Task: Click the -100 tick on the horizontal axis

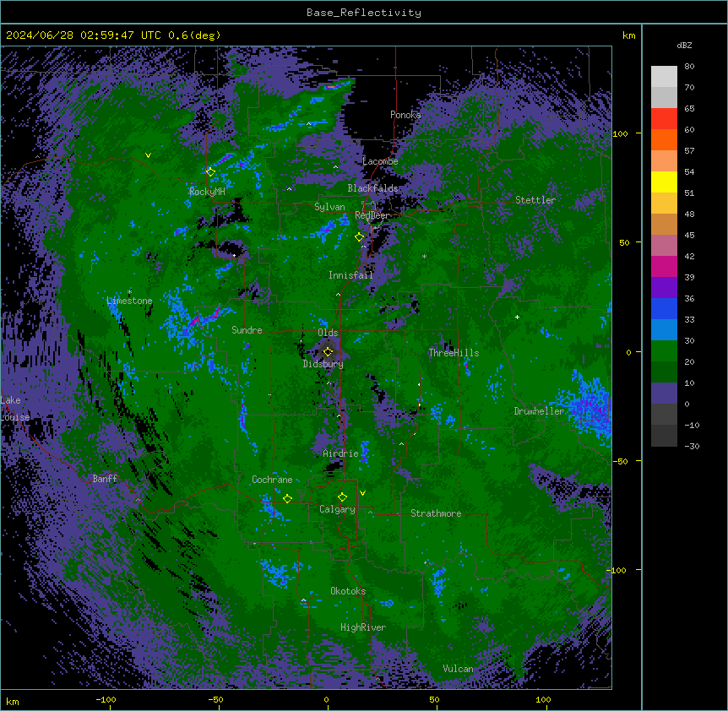Action: 106,699
